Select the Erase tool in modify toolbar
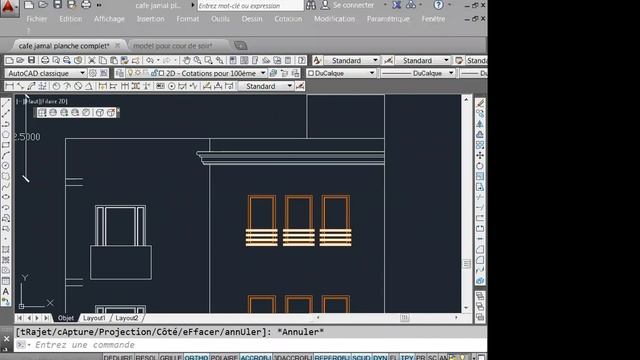The width and height of the screenshot is (640, 360). coord(480,103)
